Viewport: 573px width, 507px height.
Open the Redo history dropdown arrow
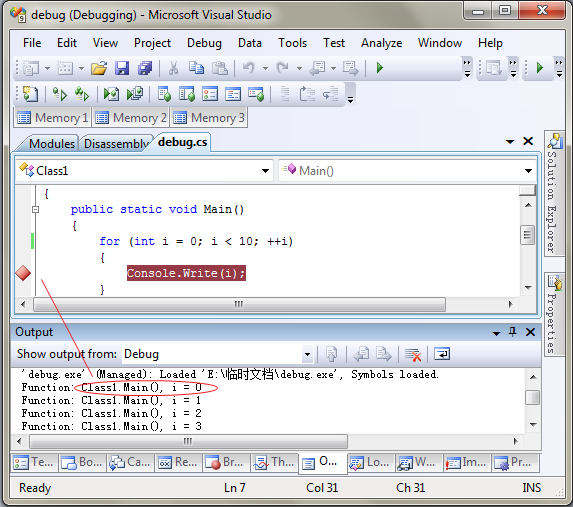[x=299, y=68]
